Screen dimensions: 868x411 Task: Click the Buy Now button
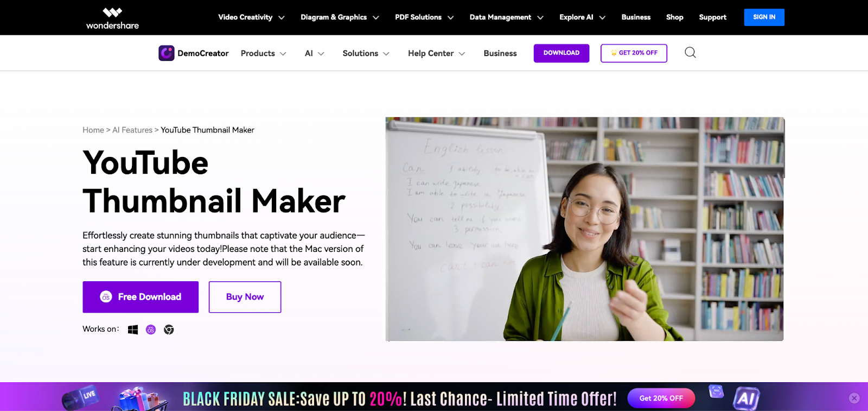click(245, 297)
